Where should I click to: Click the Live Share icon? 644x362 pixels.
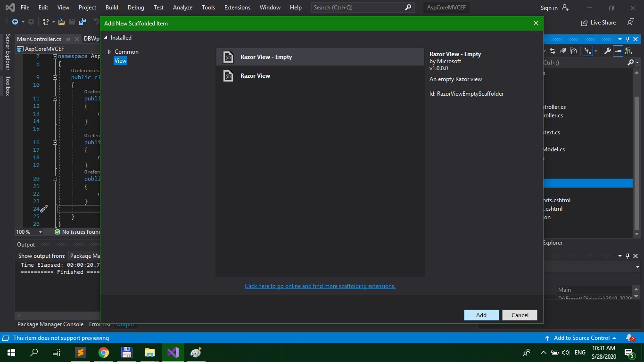585,22
